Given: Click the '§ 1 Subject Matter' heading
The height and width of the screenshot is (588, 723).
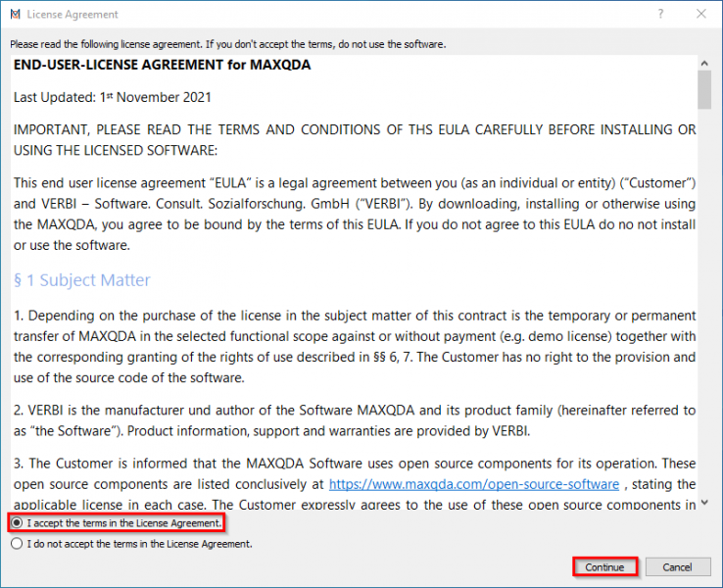Looking at the screenshot, I should click(82, 280).
